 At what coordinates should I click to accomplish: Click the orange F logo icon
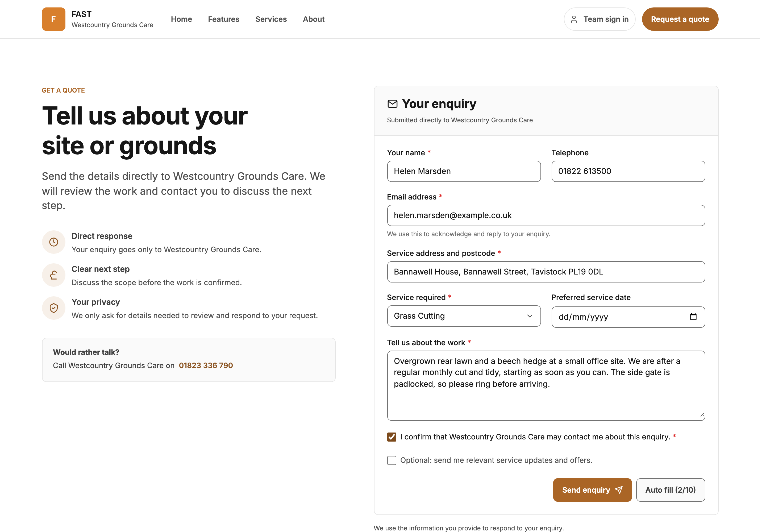pyautogui.click(x=53, y=19)
